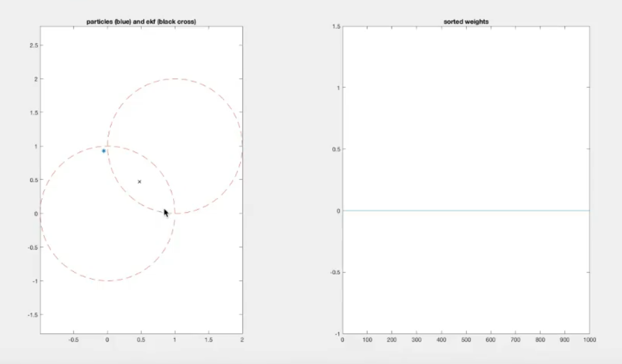The height and width of the screenshot is (364, 622).
Task: Select the 'sorted weights' plot title
Action: pos(466,22)
